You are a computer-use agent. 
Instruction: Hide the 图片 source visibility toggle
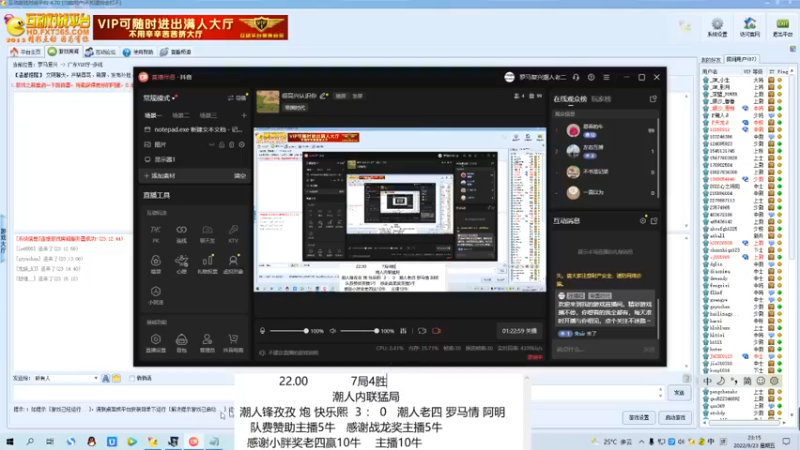tap(211, 145)
